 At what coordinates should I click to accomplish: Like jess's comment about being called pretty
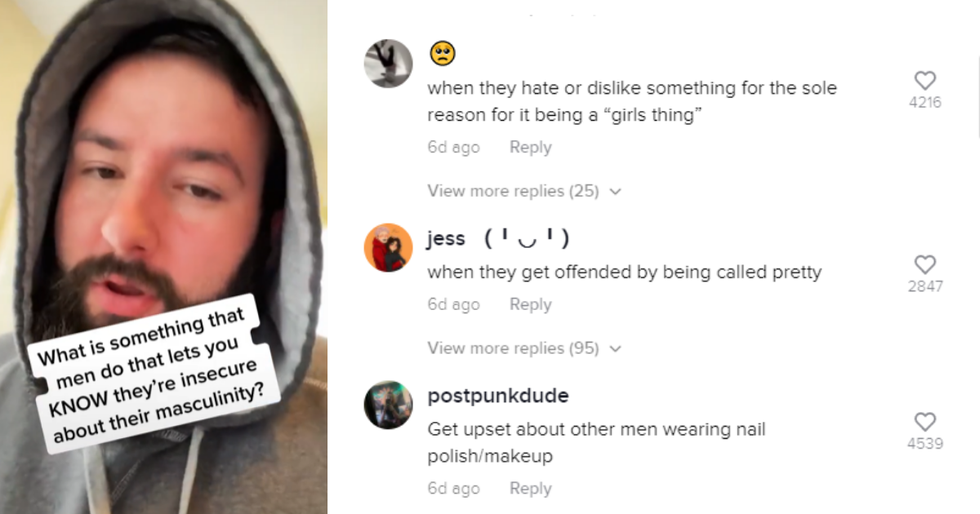(x=924, y=265)
